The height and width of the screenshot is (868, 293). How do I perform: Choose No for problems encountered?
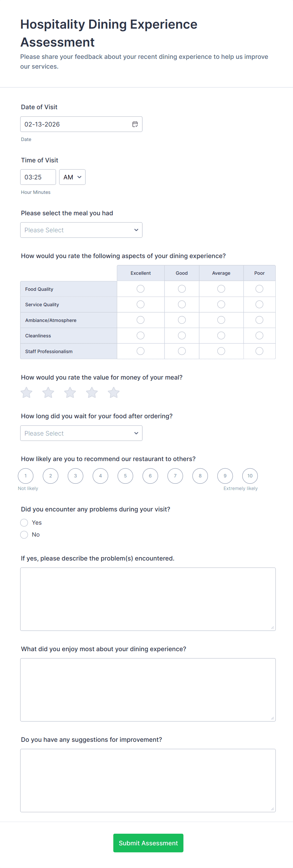tap(24, 535)
